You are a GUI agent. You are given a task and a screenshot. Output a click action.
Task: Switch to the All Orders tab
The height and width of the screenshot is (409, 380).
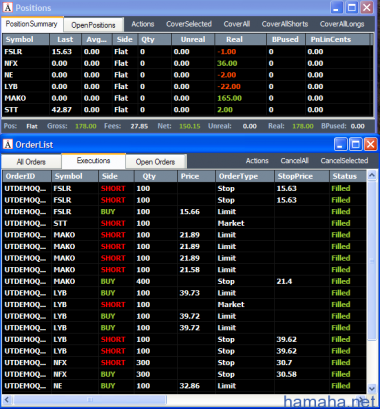pos(31,162)
